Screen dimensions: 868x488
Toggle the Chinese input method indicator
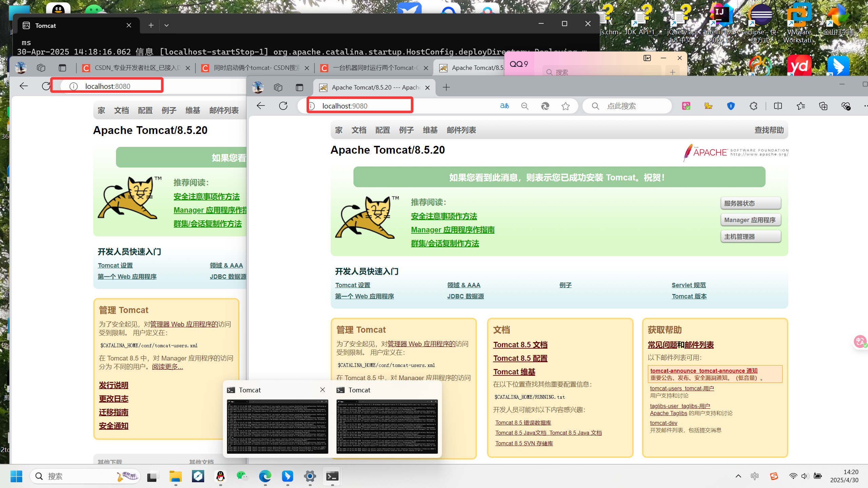pyautogui.click(x=755, y=476)
